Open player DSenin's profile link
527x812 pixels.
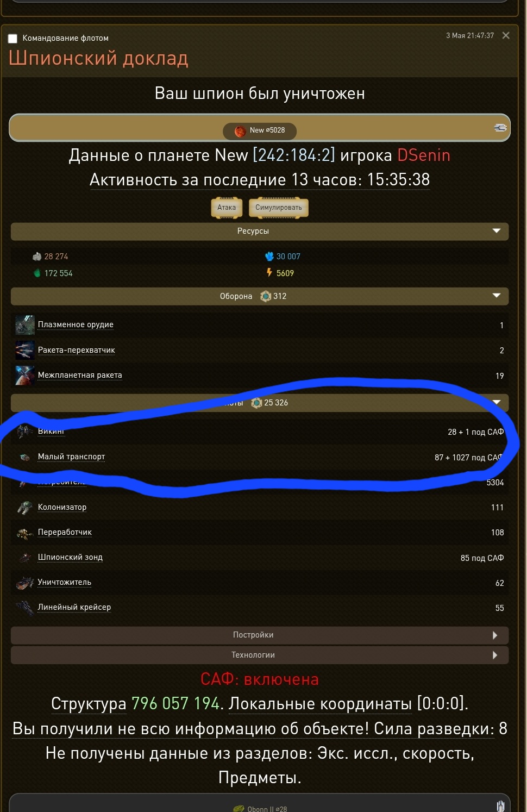click(424, 155)
